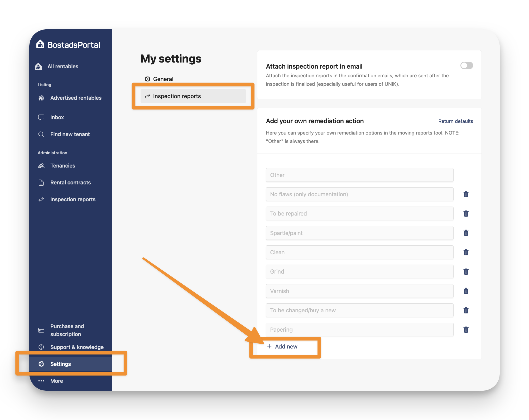
Task: Delete the 'Papering' remediation action
Action: pos(466,330)
